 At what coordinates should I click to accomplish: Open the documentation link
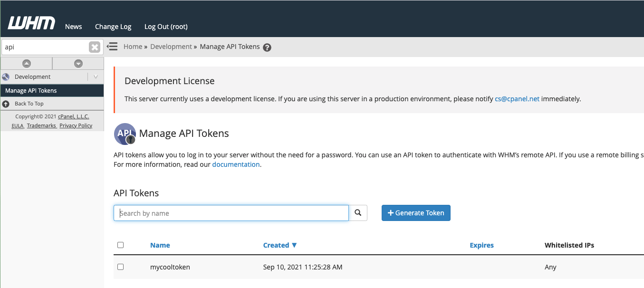coord(236,164)
